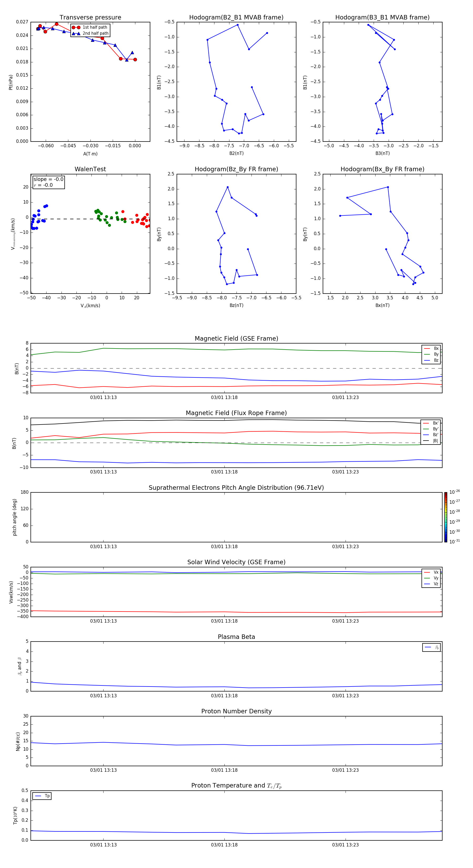Image resolution: width=473 pixels, height=868 pixels.
Task: Click the rainbow colorbar beside pitch angle plot
Action: click(x=446, y=517)
